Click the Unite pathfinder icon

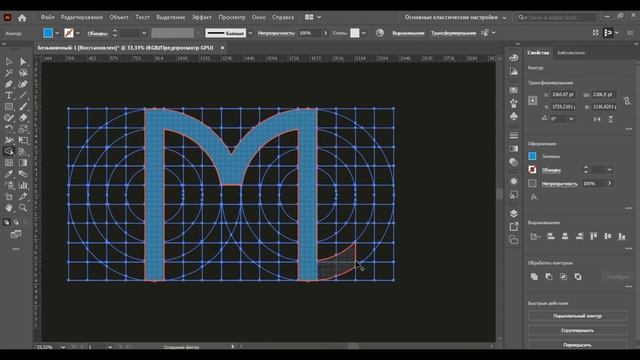pos(534,277)
